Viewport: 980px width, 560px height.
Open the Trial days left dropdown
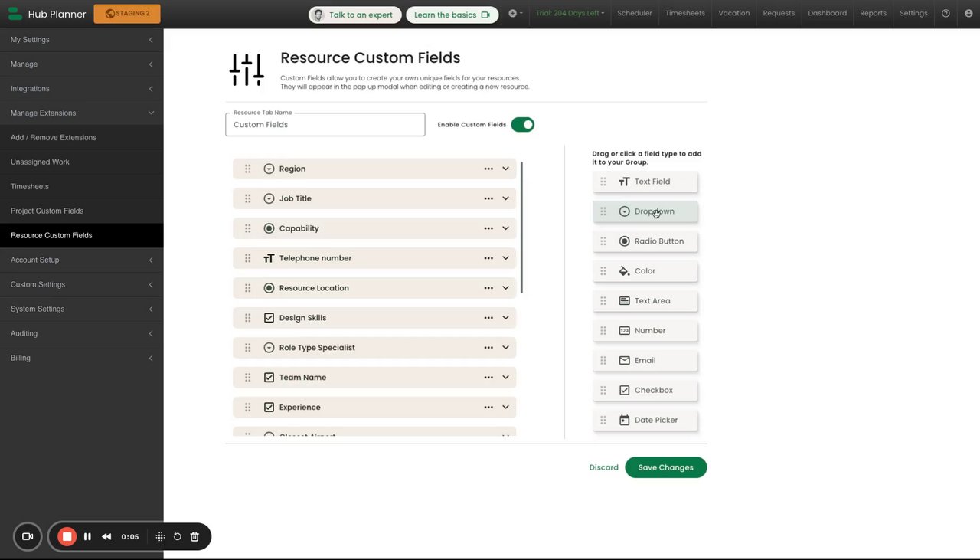[570, 13]
